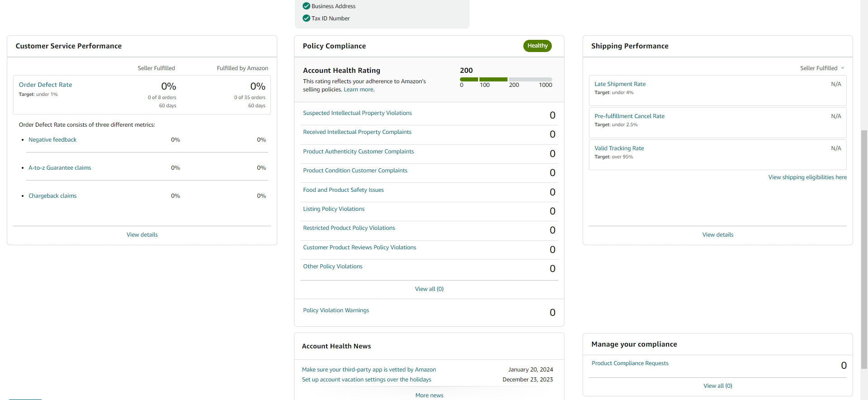868x400 pixels.
Task: Open Late Shipment Rate metric
Action: (620, 84)
